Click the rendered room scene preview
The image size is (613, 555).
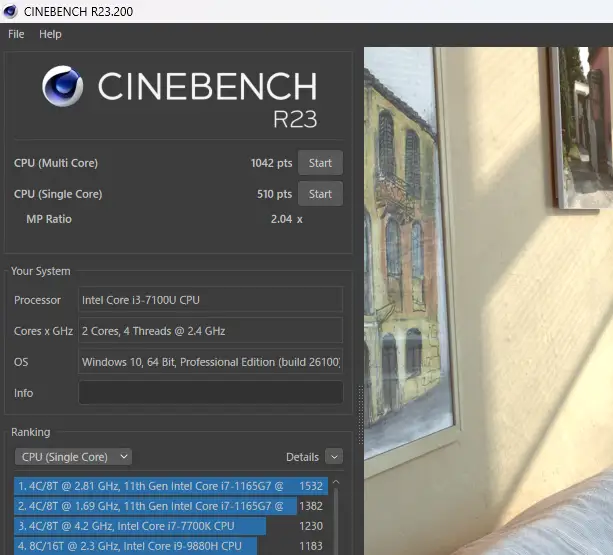[x=488, y=300]
